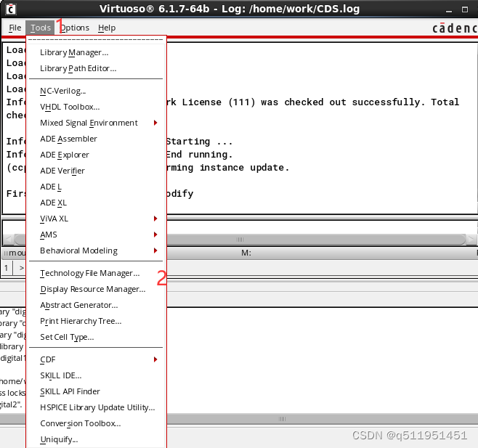
Task: Click left arrow of CIW horizontal scrollbar
Action: coord(9,240)
